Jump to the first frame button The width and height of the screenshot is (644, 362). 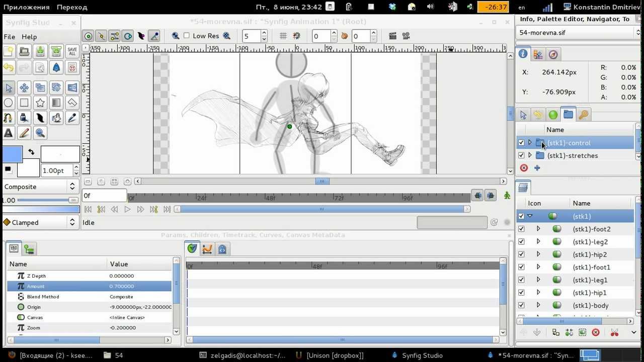(88, 209)
